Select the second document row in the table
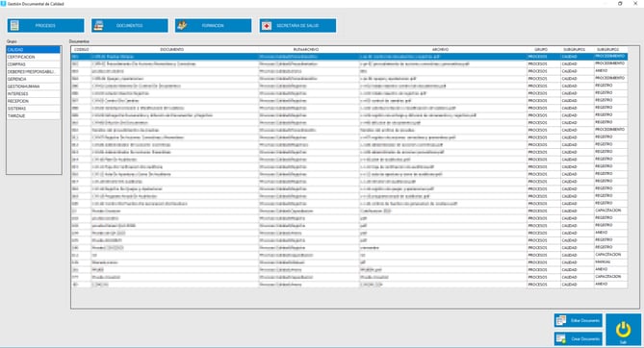 click(349, 64)
